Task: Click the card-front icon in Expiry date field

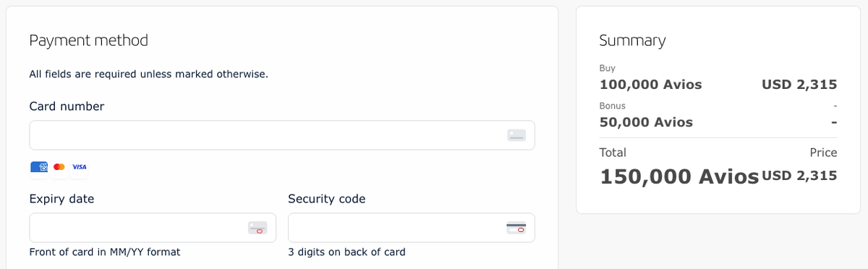Action: click(258, 228)
